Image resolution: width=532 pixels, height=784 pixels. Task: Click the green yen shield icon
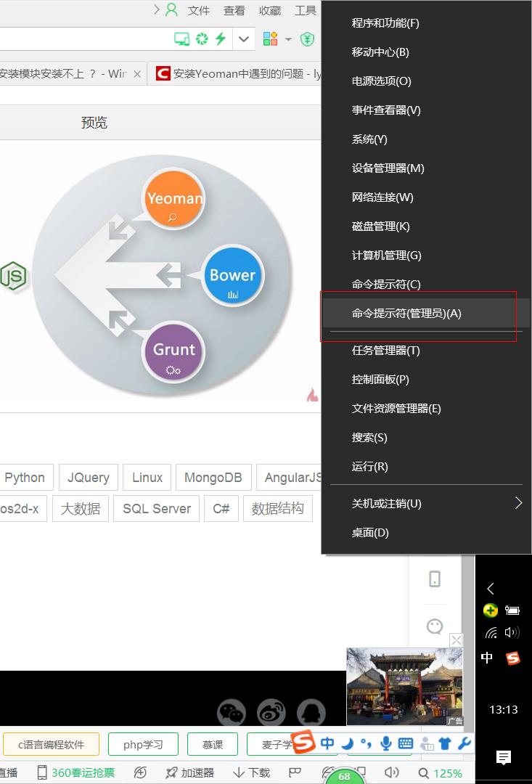(x=307, y=39)
